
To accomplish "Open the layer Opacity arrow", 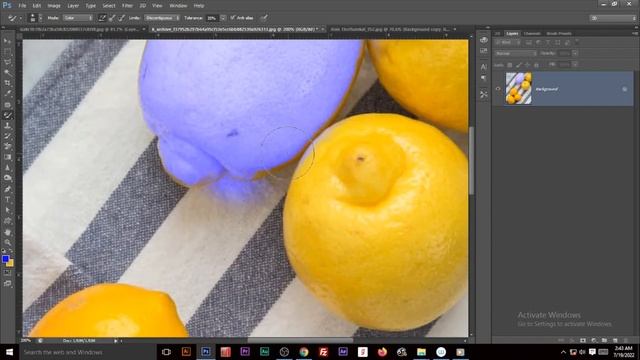I will click(575, 53).
